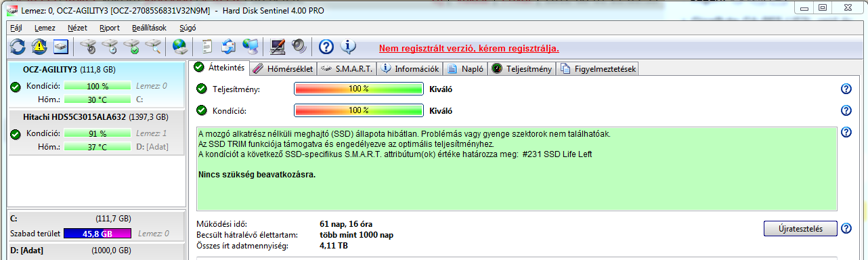Click help icon beside green status text box
Viewport: 868px width, 260px height.
tap(846, 132)
